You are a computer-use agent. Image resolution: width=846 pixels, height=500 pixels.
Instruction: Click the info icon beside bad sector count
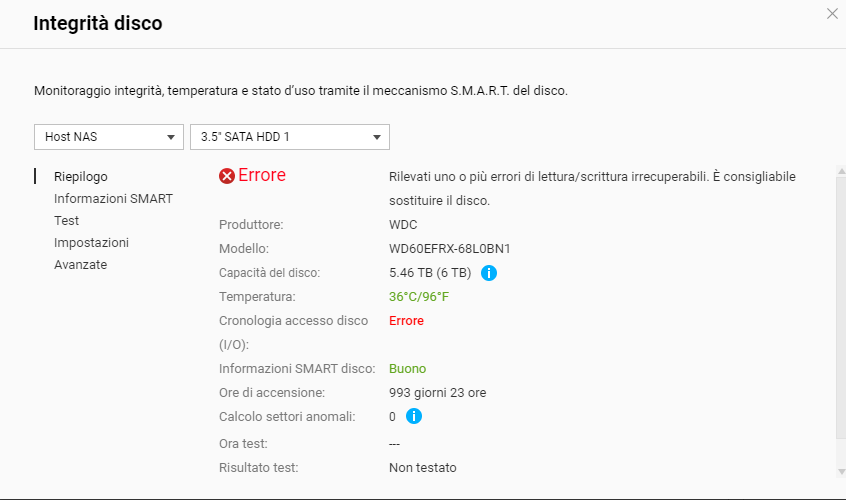(413, 416)
